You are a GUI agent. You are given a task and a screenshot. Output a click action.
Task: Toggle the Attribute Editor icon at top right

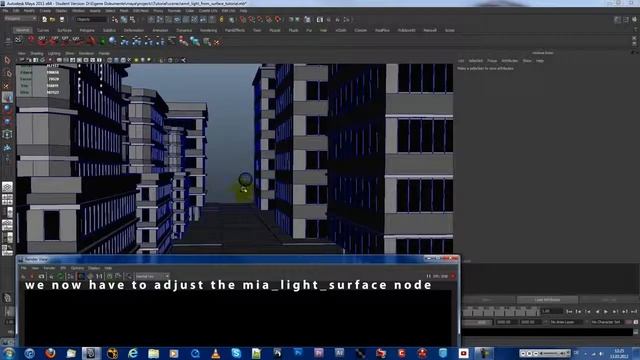coord(618,19)
